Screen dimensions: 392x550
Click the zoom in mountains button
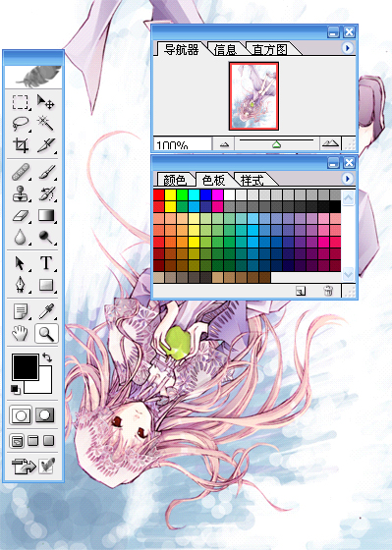pos(330,143)
